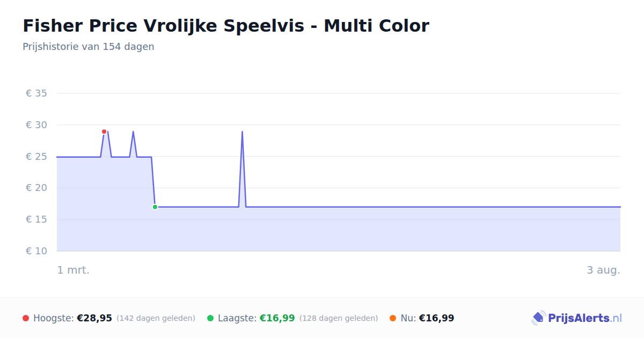Click the PrijsAlerts tag logo icon
Image resolution: width=644 pixels, height=338 pixels.
click(538, 318)
